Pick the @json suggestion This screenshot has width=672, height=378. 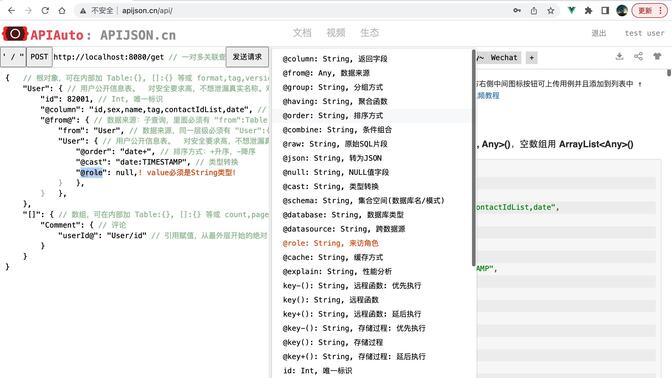point(371,158)
